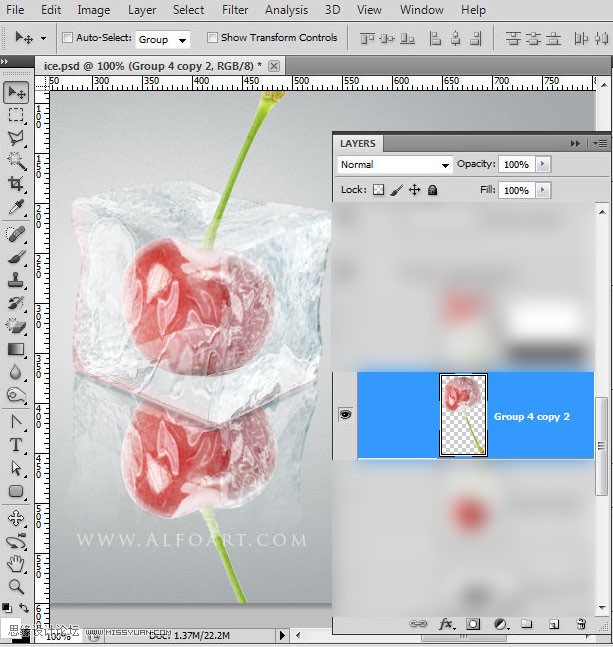Select the Zoom tool
This screenshot has width=613, height=647.
[x=16, y=587]
